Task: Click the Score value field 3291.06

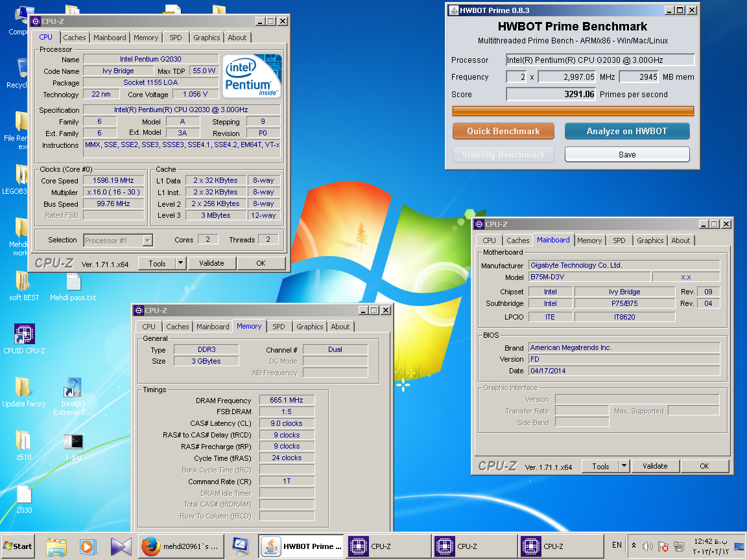Action: click(551, 94)
